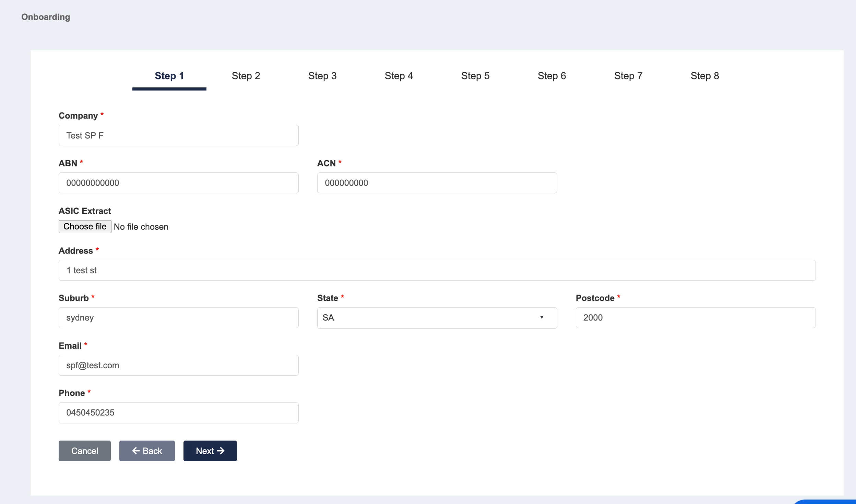Jump to the Step 5 tab
This screenshot has height=504, width=856.
click(475, 76)
